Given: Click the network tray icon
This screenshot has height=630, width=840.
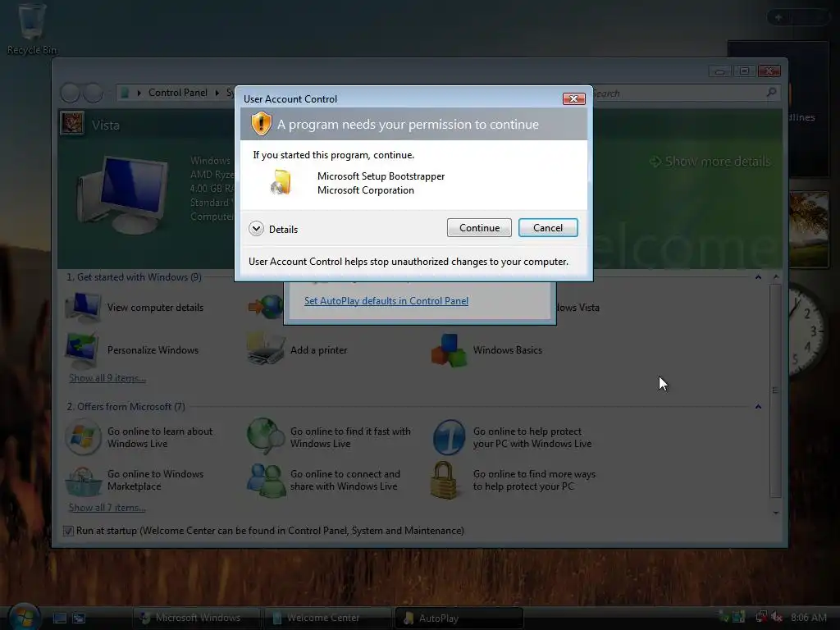Looking at the screenshot, I should pos(760,617).
